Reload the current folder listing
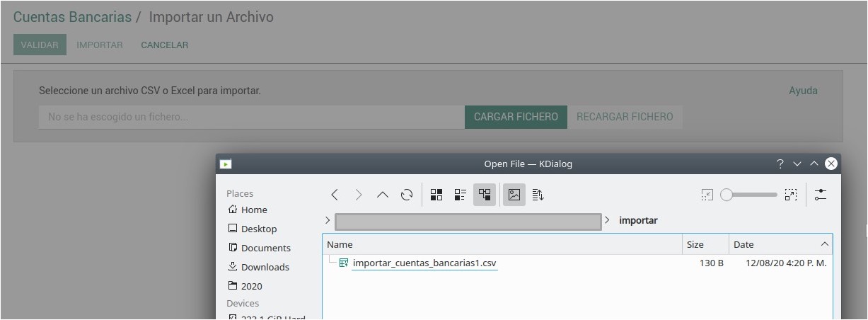 point(406,195)
